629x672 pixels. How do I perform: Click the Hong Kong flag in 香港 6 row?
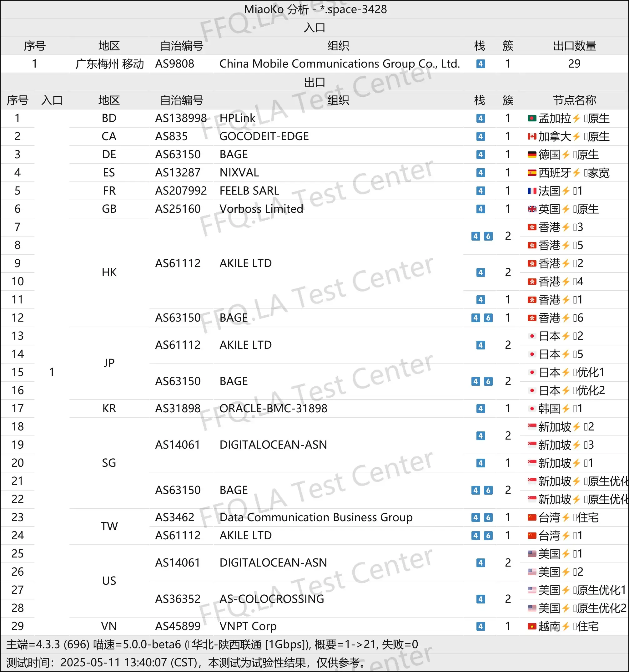pyautogui.click(x=532, y=318)
